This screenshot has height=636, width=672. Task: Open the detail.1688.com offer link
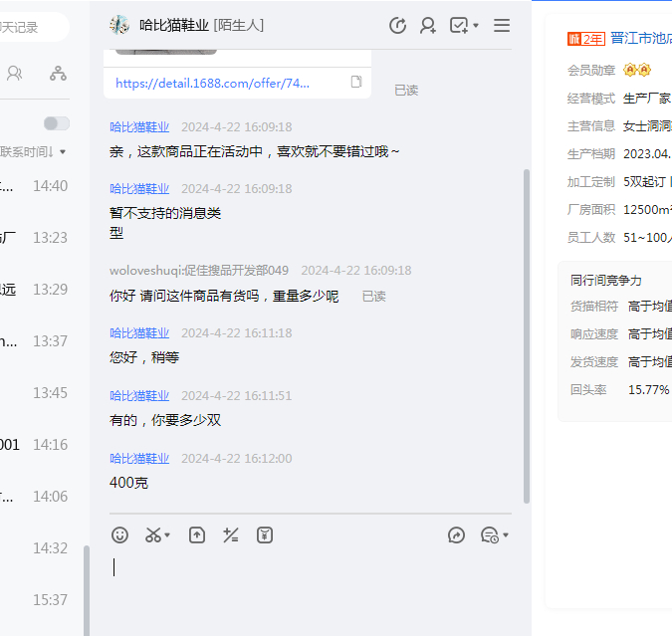[212, 84]
